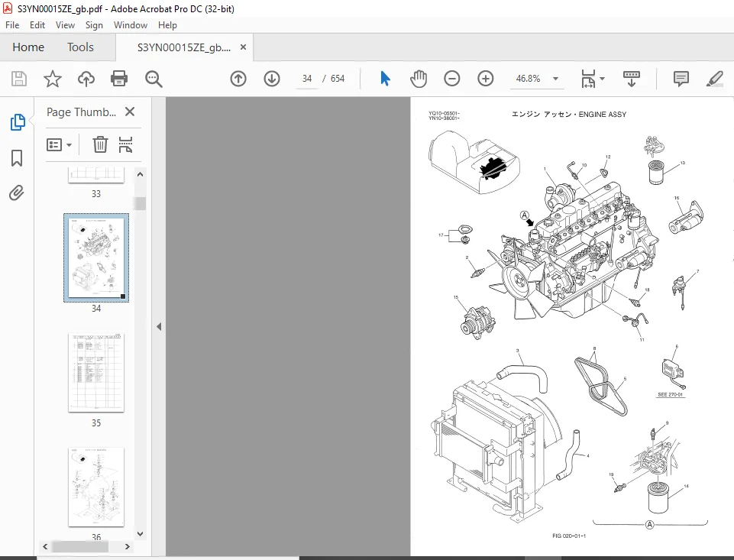Print the document with the printer icon

point(119,79)
